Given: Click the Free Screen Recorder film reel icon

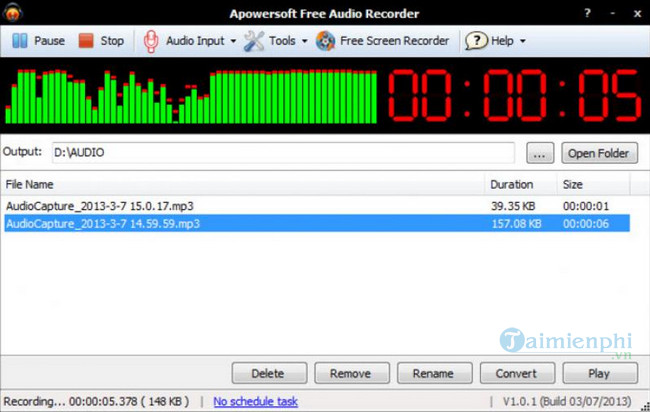Looking at the screenshot, I should click(325, 41).
